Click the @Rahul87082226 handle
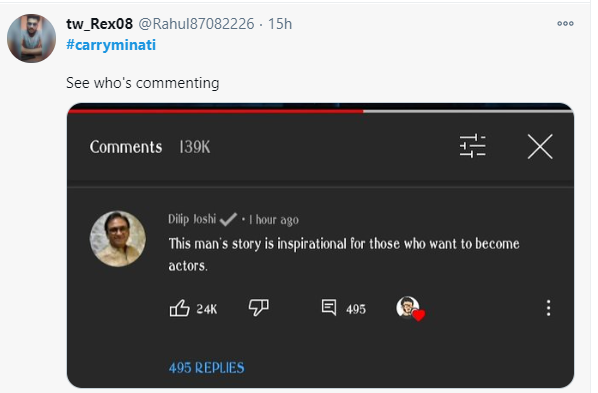 pyautogui.click(x=196, y=24)
